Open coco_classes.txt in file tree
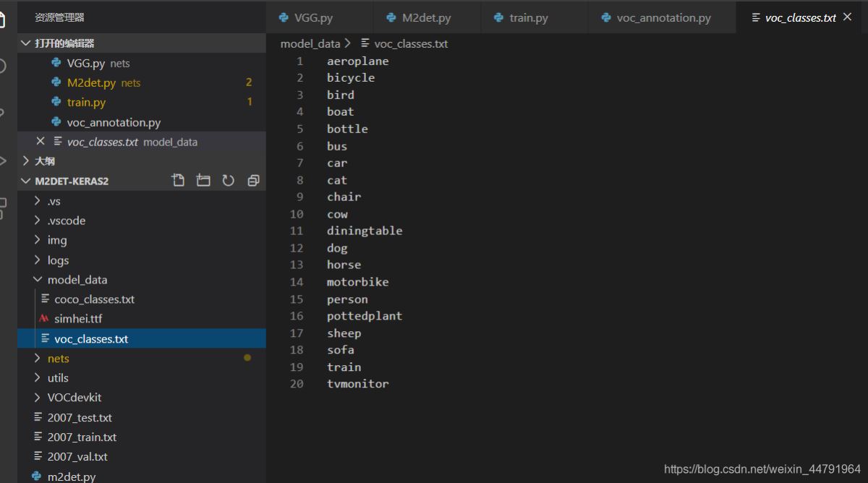Viewport: 868px width, 483px height. [94, 299]
